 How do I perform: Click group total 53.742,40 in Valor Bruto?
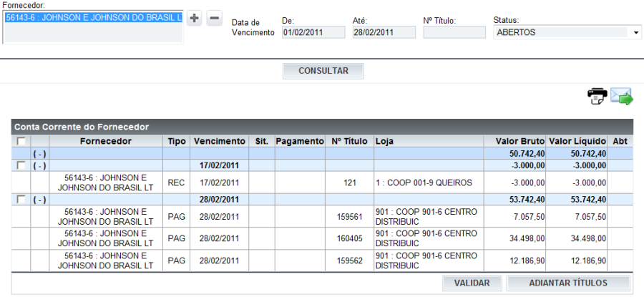[x=514, y=200]
